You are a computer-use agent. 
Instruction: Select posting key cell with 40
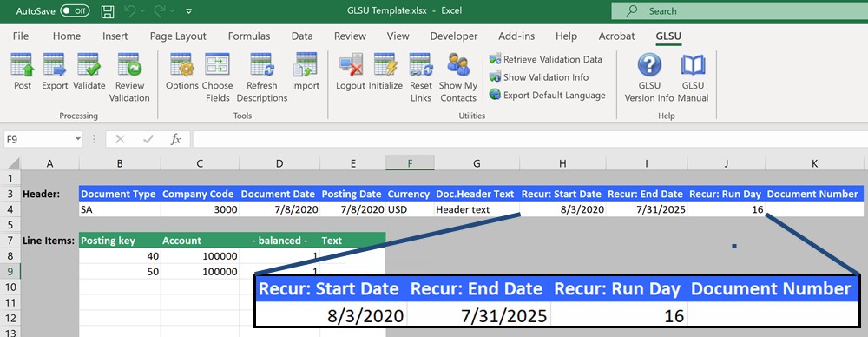pos(120,256)
